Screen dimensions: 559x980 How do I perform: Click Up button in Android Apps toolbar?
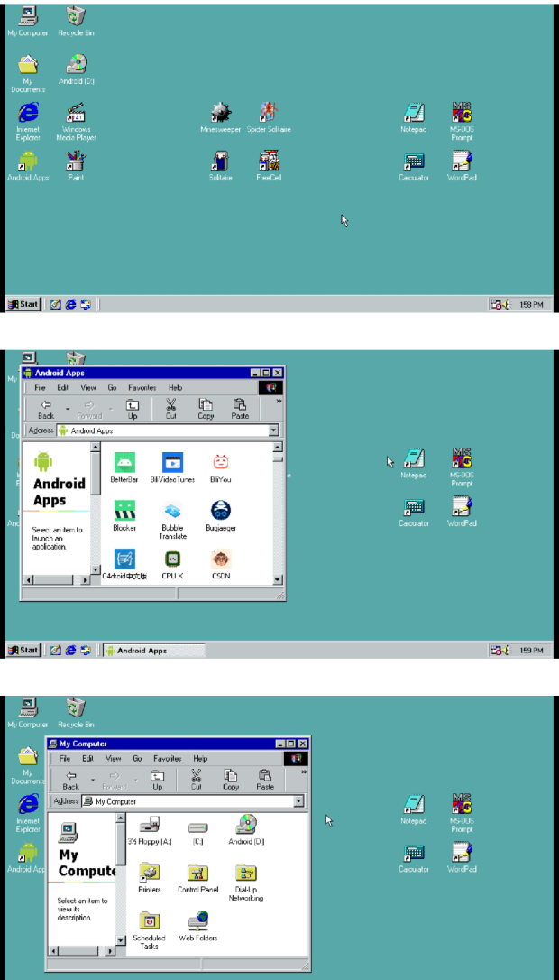pos(133,409)
